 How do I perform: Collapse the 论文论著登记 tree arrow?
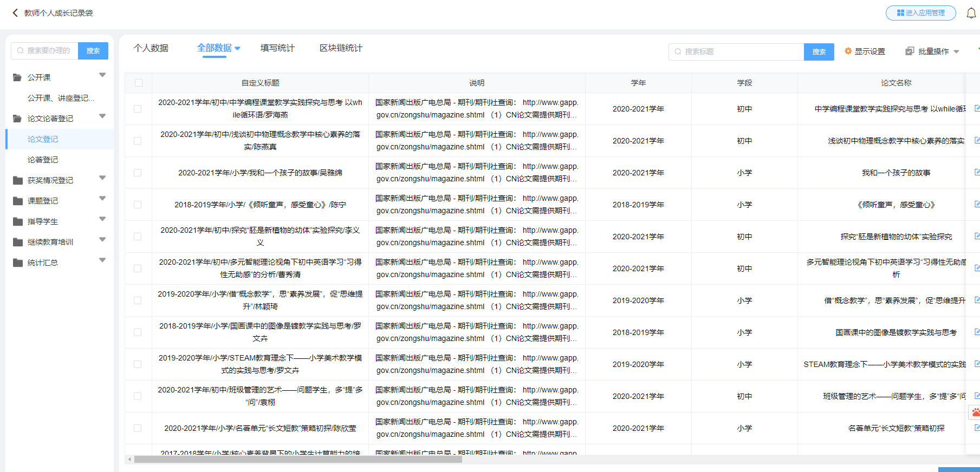[x=102, y=116]
